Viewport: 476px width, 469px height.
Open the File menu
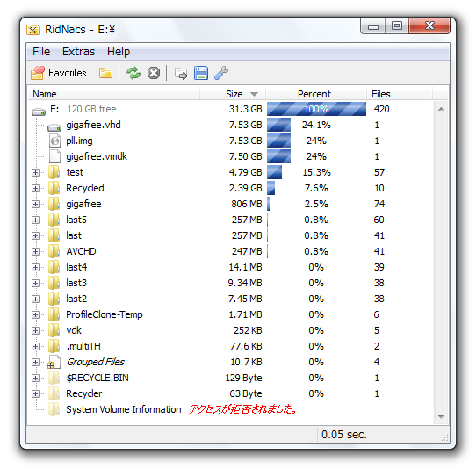coord(41,52)
